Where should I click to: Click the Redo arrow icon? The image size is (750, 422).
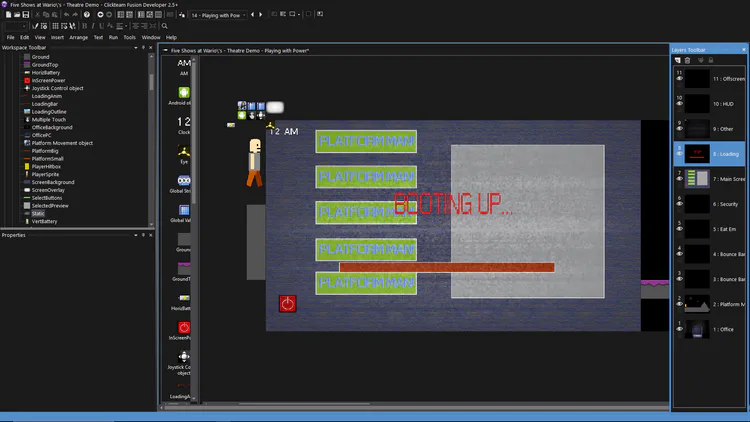pyautogui.click(x=75, y=15)
